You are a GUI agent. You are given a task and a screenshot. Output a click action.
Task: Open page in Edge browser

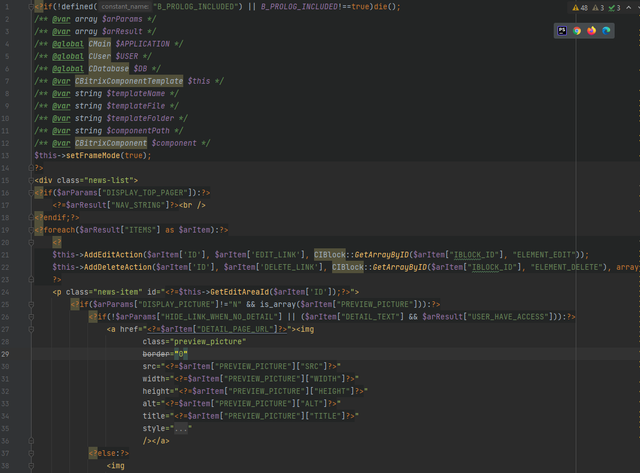click(x=606, y=31)
